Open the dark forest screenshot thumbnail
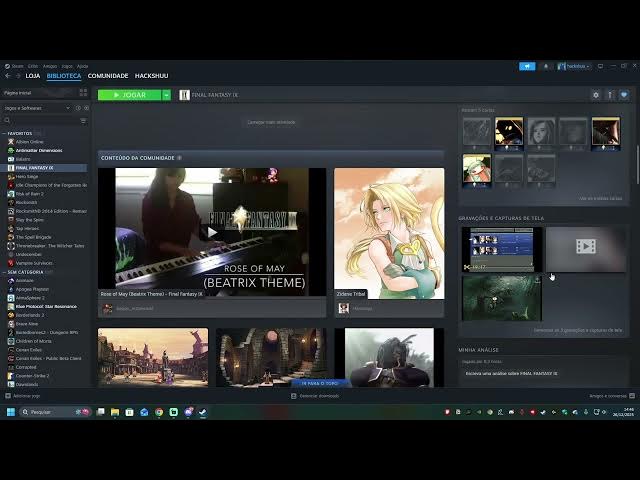The height and width of the screenshot is (480, 640). [x=502, y=298]
